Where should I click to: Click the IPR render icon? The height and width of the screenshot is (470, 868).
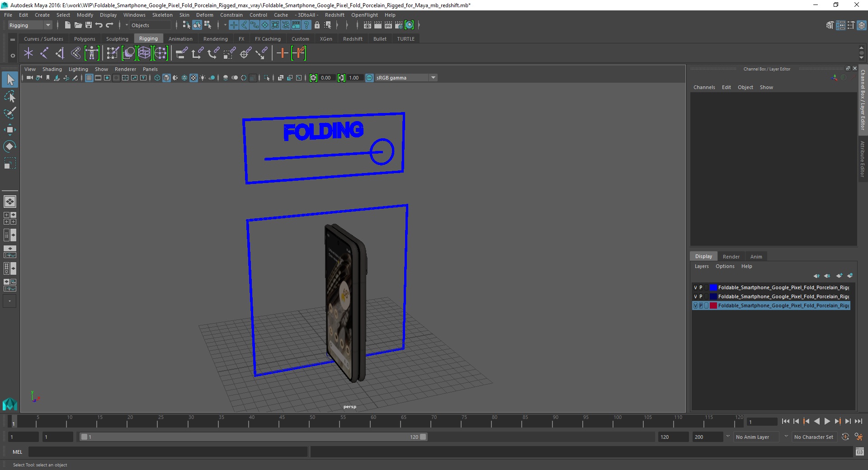[x=388, y=25]
